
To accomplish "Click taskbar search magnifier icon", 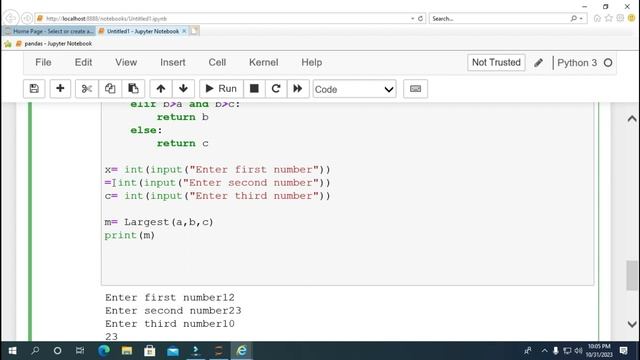I will (35, 351).
